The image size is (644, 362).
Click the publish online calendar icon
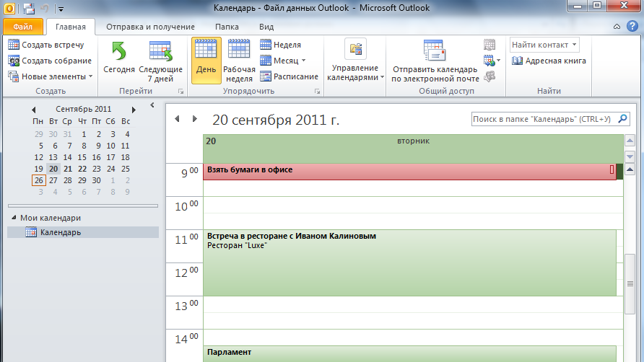coord(489,61)
